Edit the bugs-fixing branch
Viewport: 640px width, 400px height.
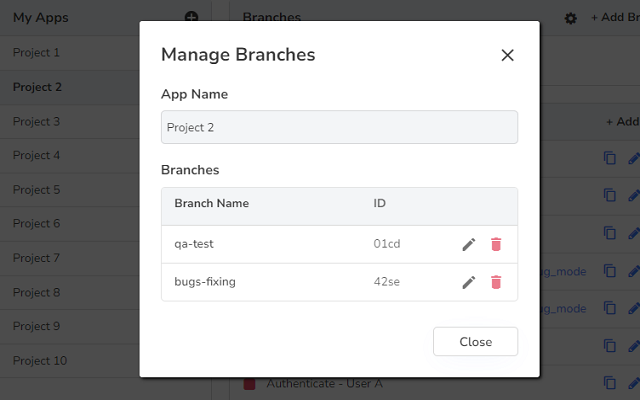click(468, 282)
